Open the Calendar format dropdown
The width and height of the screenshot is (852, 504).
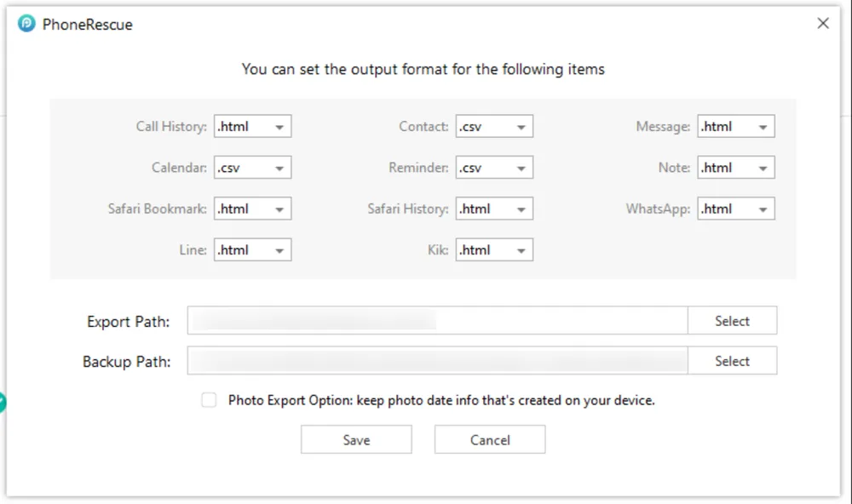(x=253, y=168)
